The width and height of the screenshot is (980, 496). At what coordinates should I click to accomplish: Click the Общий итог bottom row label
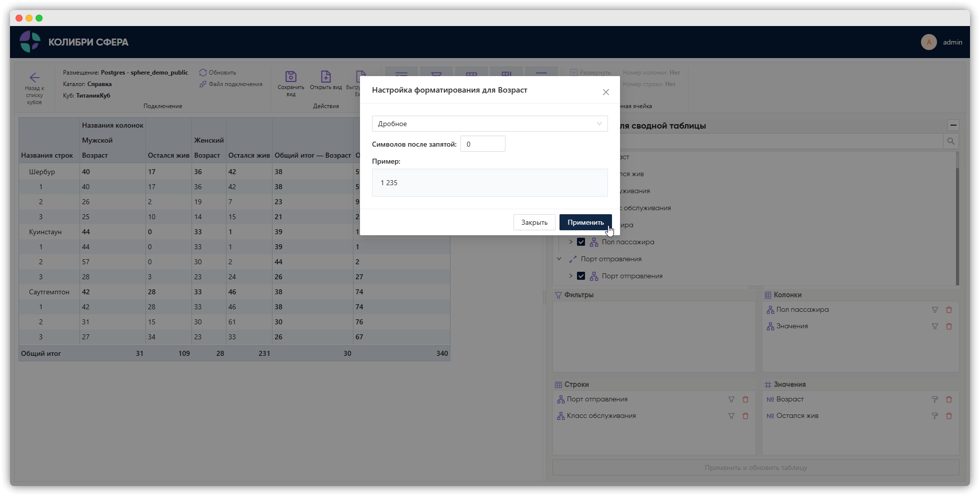41,353
